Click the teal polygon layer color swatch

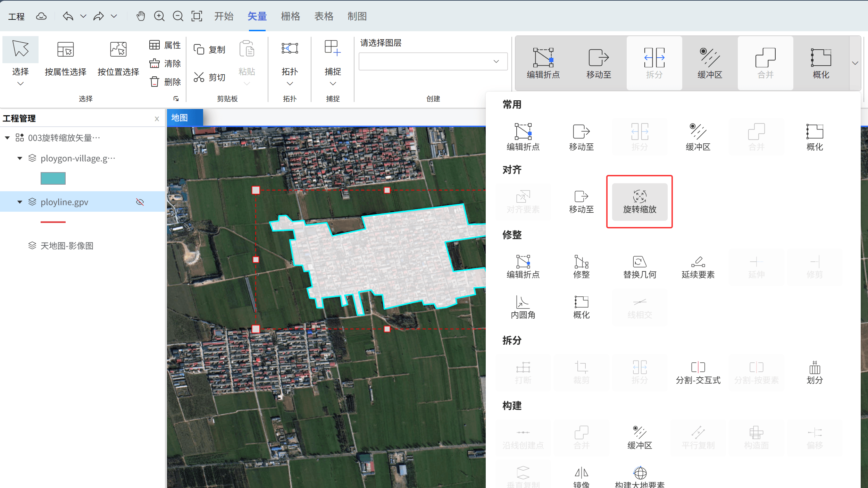tap(53, 178)
